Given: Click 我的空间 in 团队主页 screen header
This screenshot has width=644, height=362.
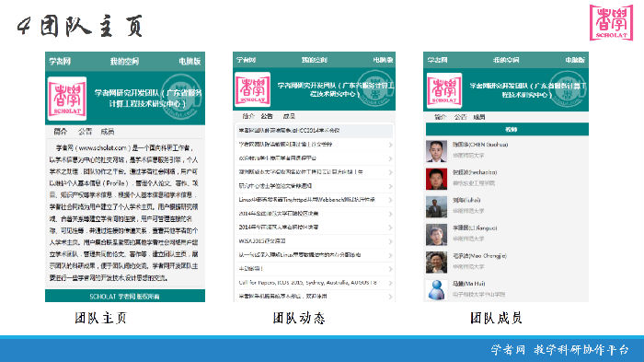Looking at the screenshot, I should pyautogui.click(x=124, y=62).
